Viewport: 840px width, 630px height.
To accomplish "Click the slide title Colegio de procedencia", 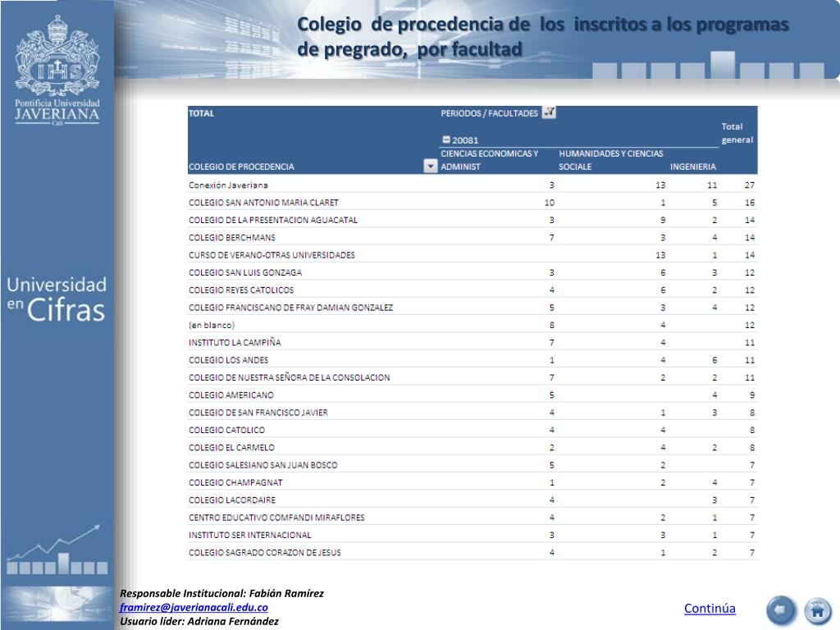I will (x=543, y=36).
